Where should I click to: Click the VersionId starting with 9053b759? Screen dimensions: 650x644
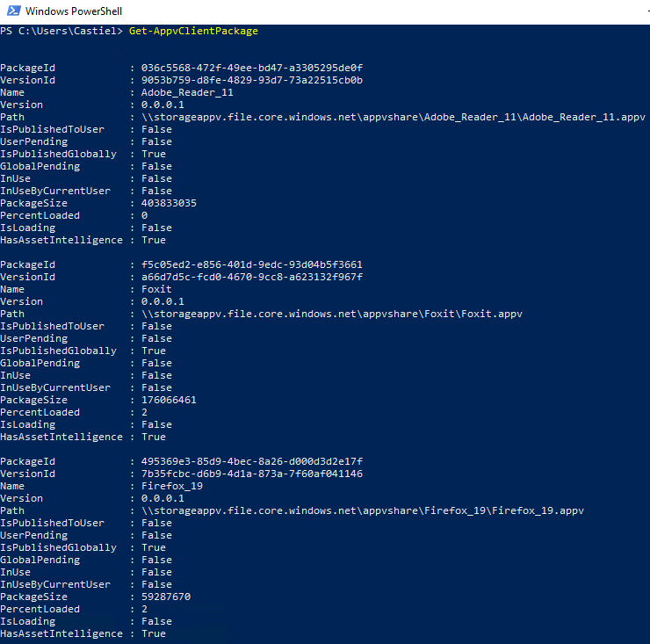click(251, 80)
